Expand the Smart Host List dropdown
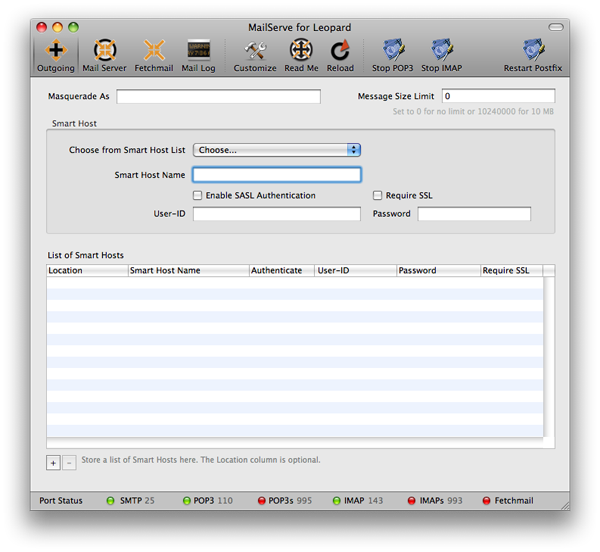This screenshot has width=600, height=552. 276,150
